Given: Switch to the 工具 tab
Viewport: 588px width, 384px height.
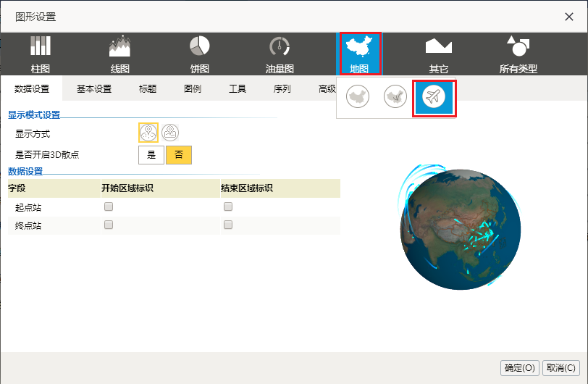Looking at the screenshot, I should [238, 89].
